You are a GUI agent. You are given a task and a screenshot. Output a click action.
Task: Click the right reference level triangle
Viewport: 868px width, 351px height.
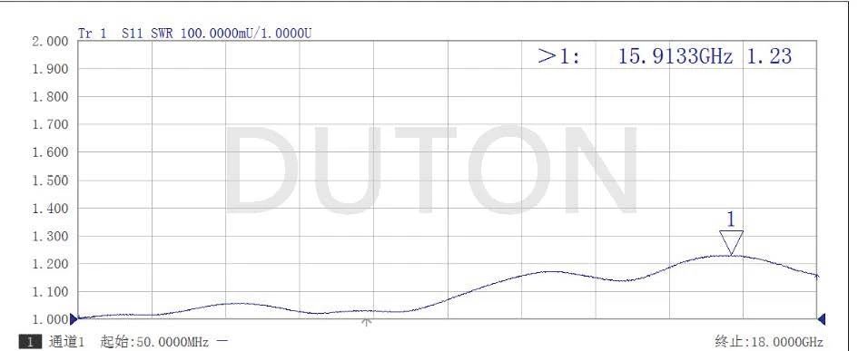[822, 319]
